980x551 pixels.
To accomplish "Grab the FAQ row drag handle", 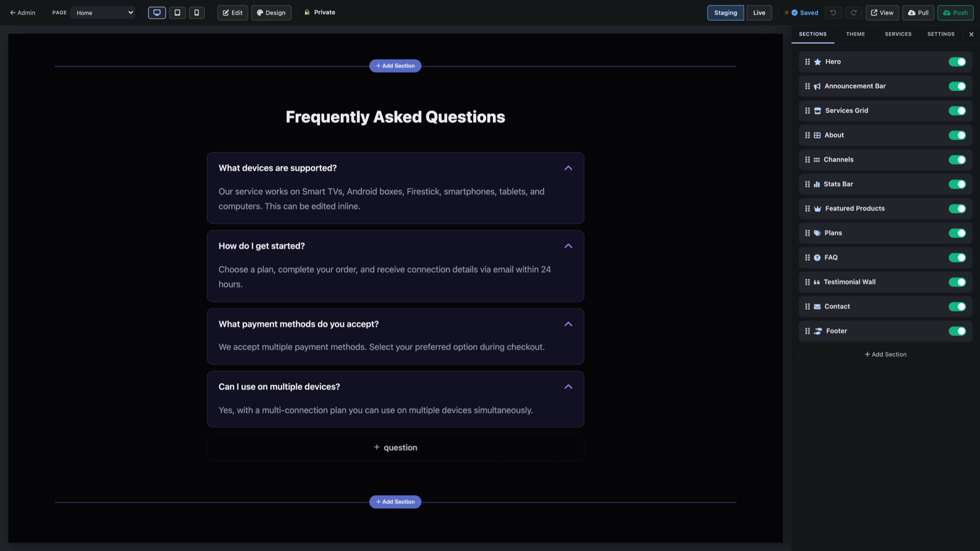I will pyautogui.click(x=807, y=258).
